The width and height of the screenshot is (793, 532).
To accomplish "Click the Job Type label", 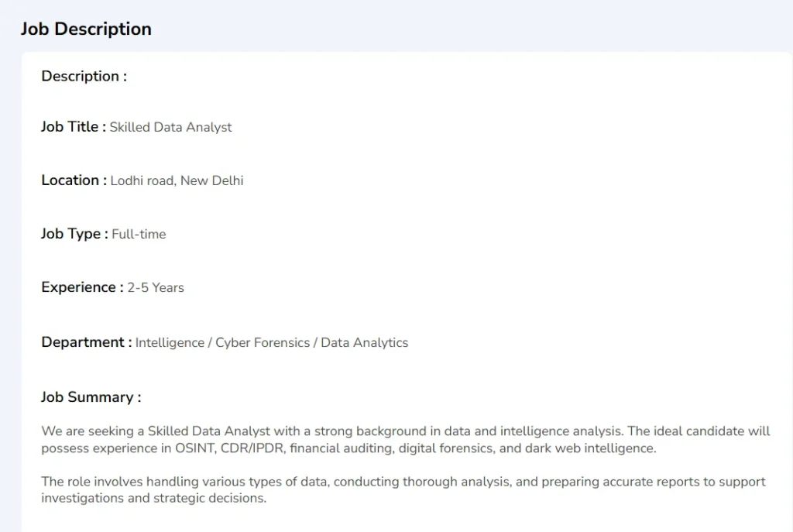I will tap(74, 234).
